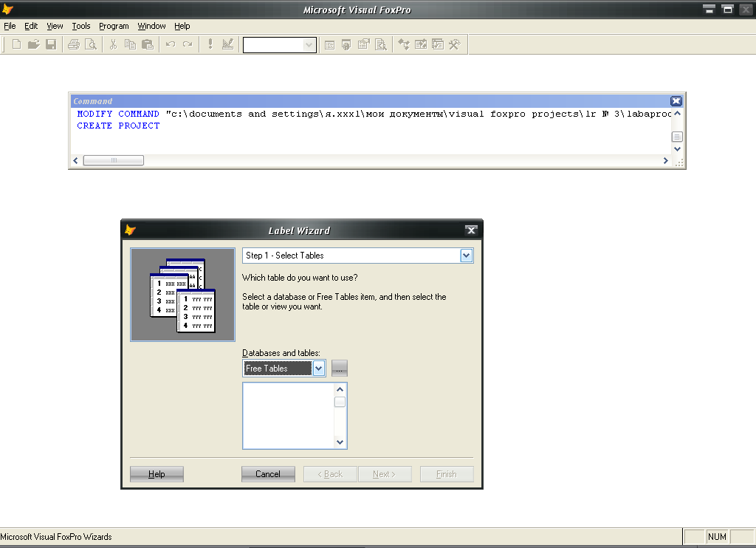This screenshot has height=548, width=756.
Task: Click Command window scroll left arrow
Action: pyautogui.click(x=75, y=160)
